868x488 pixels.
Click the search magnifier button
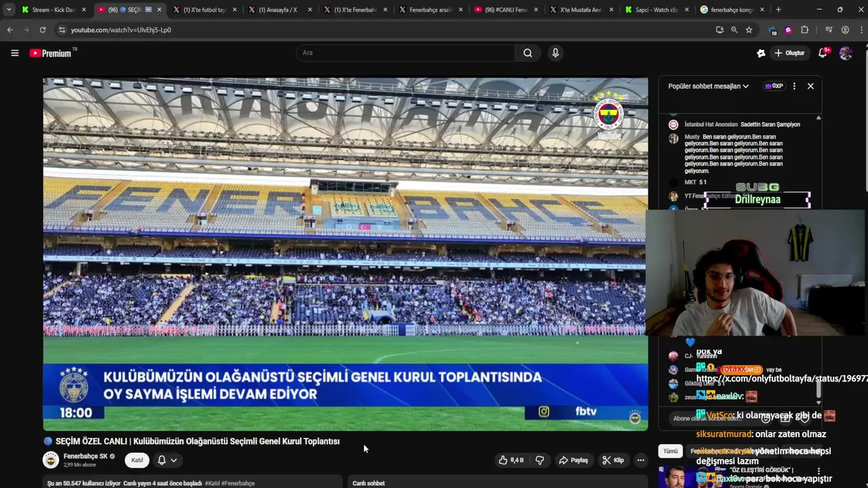click(x=528, y=53)
